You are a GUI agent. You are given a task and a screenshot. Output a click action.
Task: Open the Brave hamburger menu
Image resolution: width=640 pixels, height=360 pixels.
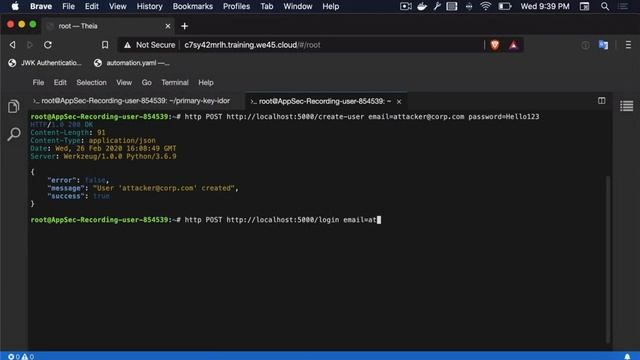[628, 45]
